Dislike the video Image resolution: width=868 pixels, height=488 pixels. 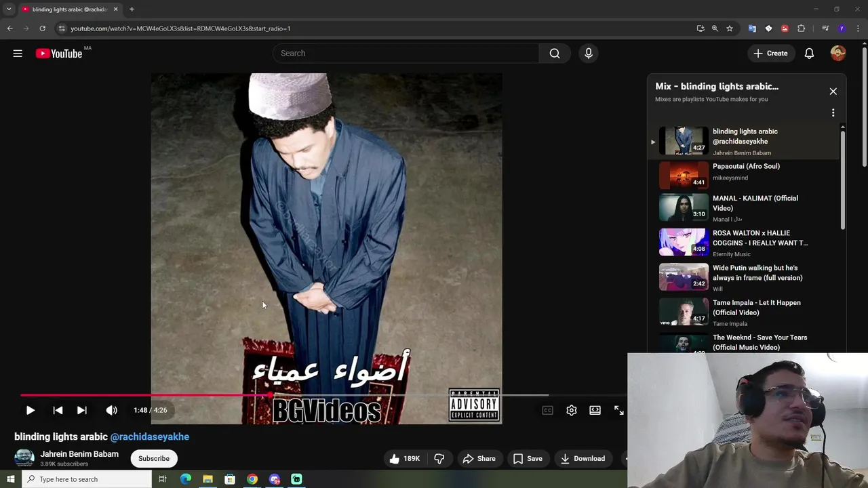(x=439, y=459)
